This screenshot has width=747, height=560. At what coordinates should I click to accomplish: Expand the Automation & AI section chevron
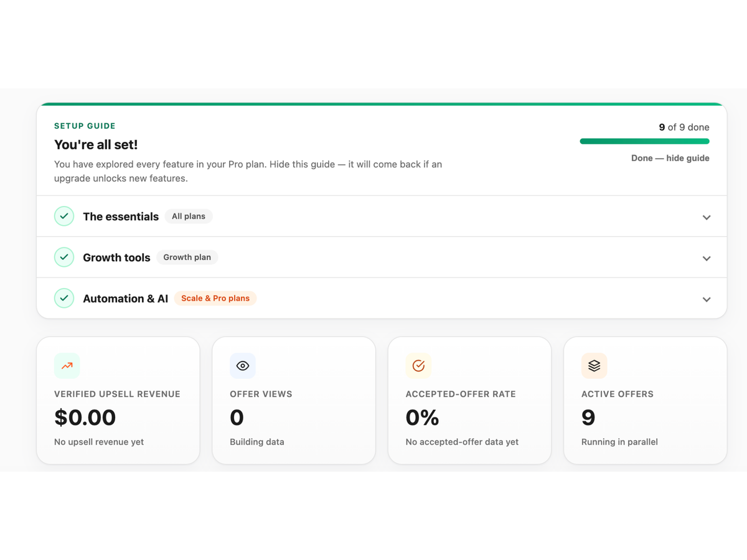click(707, 299)
